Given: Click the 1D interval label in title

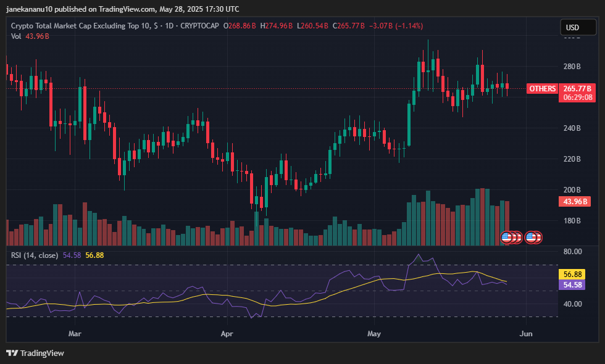Looking at the screenshot, I should point(169,26).
